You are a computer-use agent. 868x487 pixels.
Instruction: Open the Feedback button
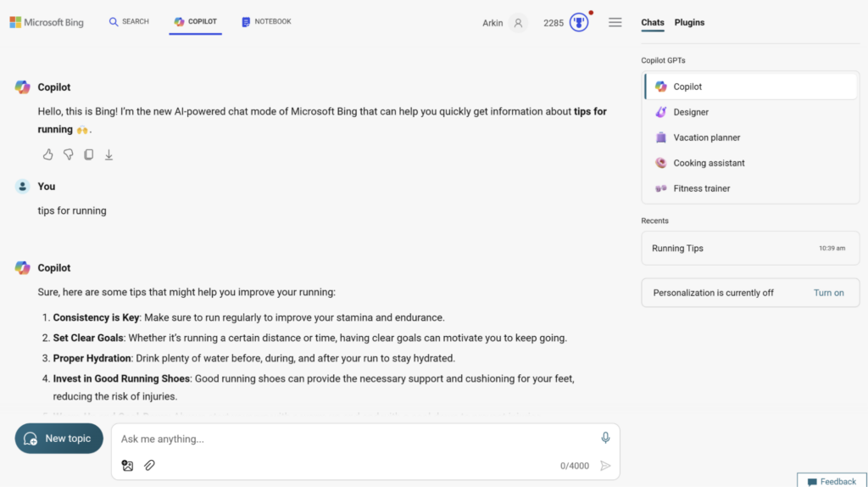832,481
